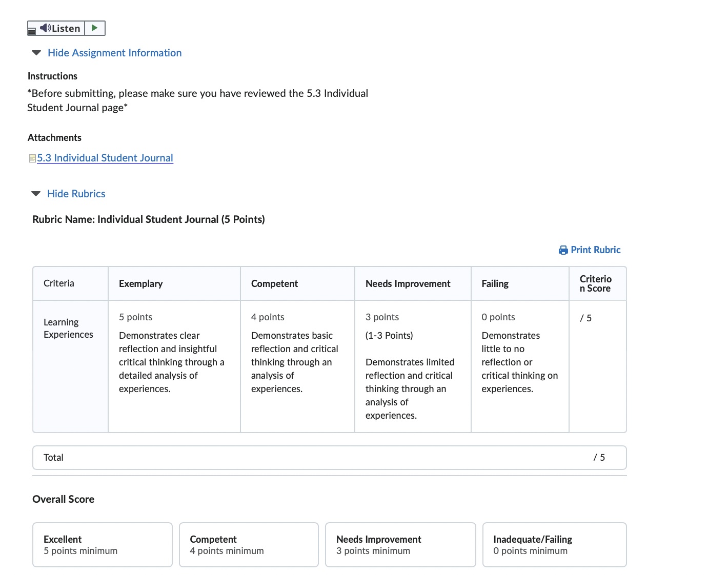The height and width of the screenshot is (575, 728).
Task: Select the Competent 4 points cell
Action: tap(297, 366)
